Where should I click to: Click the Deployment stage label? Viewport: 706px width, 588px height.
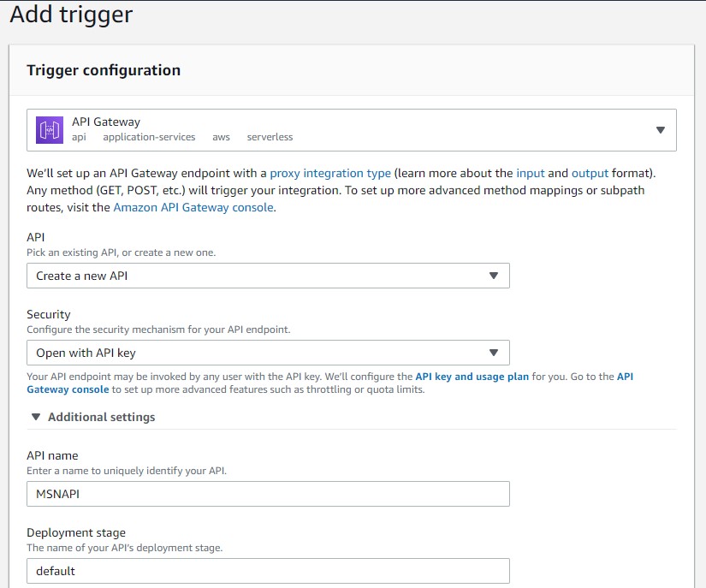point(76,532)
